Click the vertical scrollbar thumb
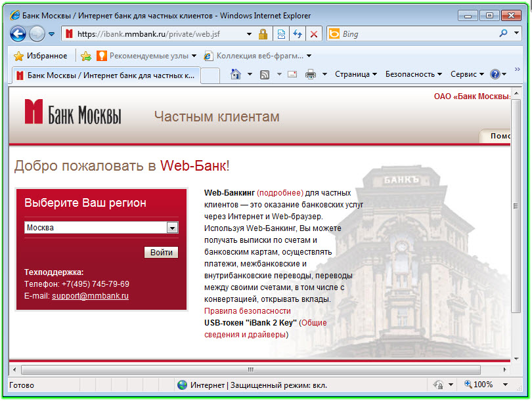Viewport: 532px width, 401px height. click(x=516, y=206)
